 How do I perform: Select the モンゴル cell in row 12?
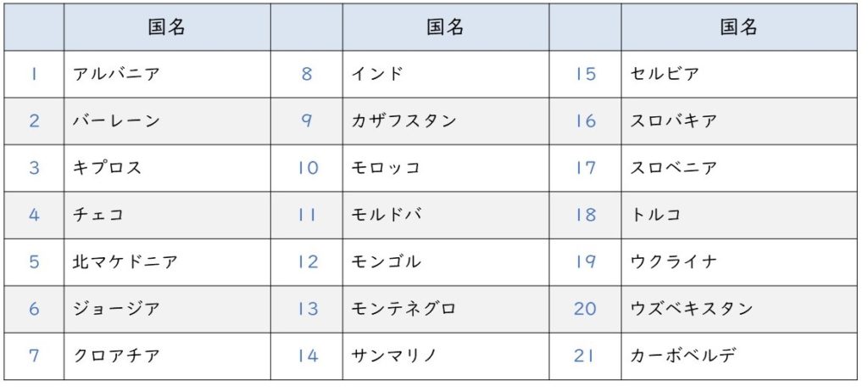tap(446, 262)
